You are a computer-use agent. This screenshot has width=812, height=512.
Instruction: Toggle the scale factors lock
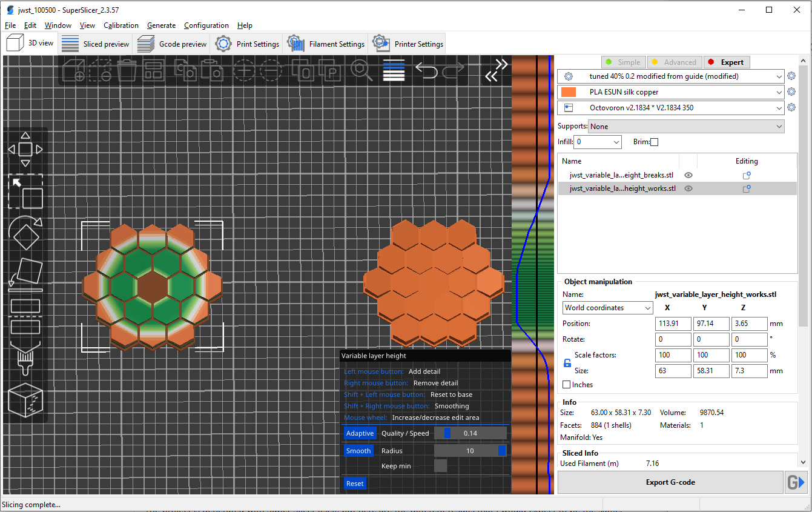click(567, 363)
